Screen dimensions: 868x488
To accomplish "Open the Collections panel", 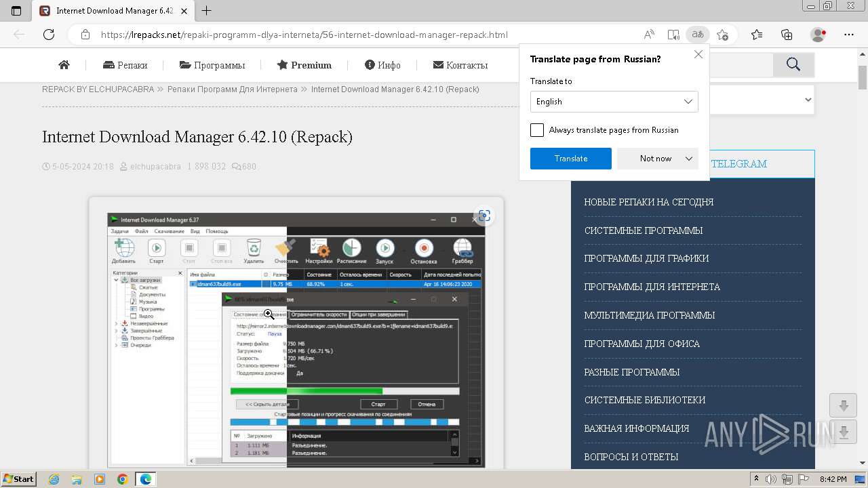I will [x=787, y=35].
